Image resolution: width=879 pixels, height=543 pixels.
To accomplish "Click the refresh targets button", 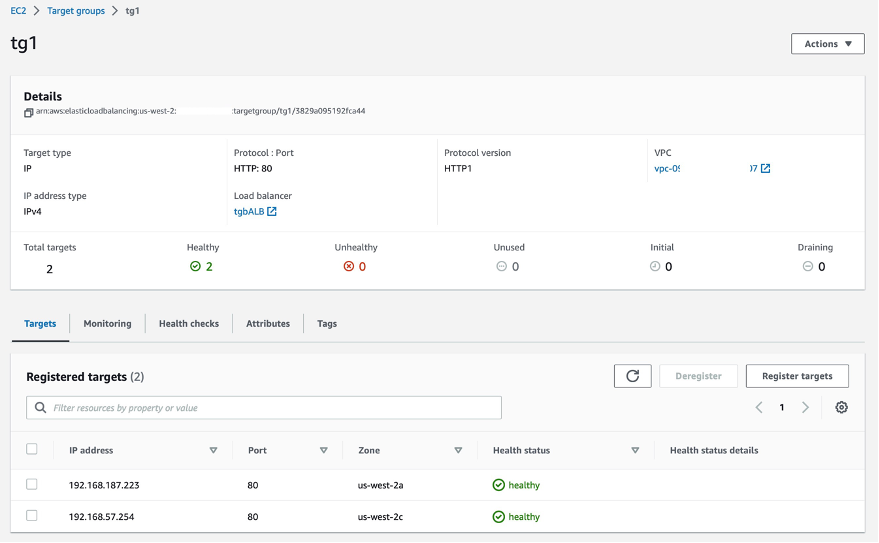I will click(632, 376).
